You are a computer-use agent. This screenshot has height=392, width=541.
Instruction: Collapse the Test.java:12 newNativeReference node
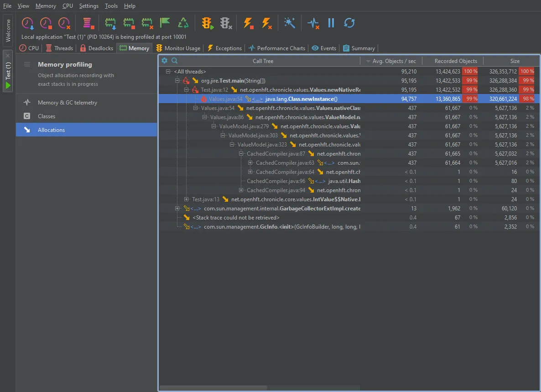tap(186, 90)
